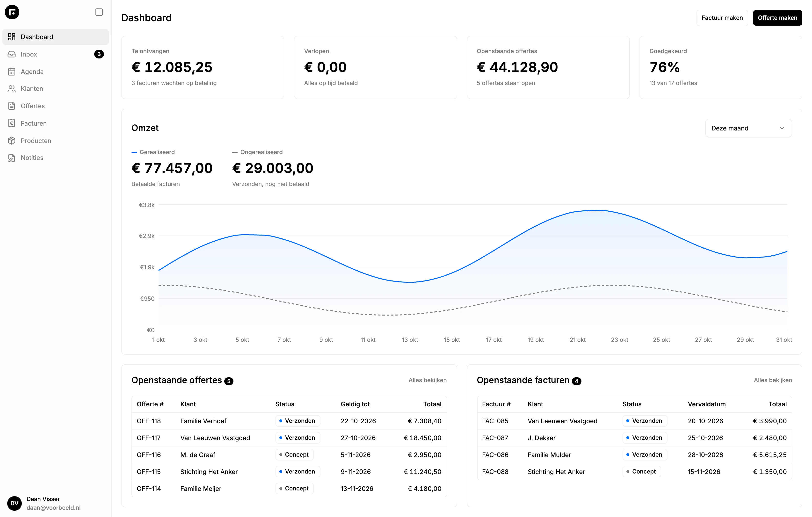Click the Notities note icon
812x517 pixels.
12,158
